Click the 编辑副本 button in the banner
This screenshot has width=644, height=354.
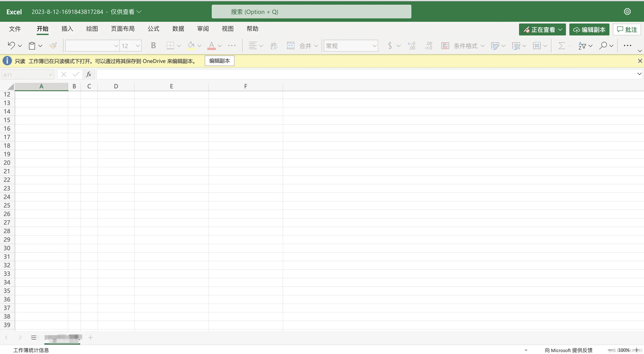219,61
